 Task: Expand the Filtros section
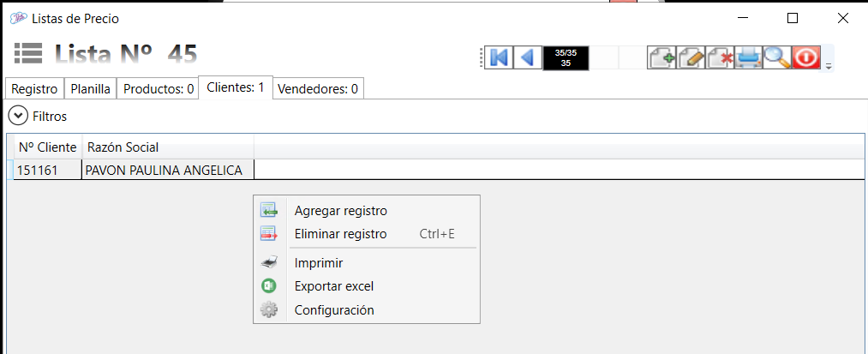click(x=17, y=115)
